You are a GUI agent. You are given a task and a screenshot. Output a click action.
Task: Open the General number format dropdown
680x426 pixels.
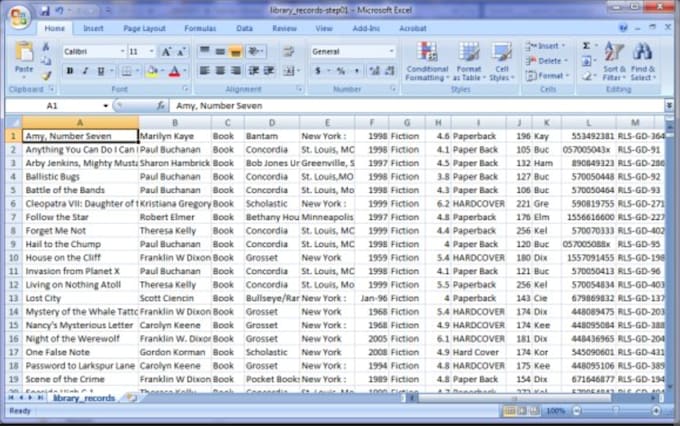click(x=391, y=52)
